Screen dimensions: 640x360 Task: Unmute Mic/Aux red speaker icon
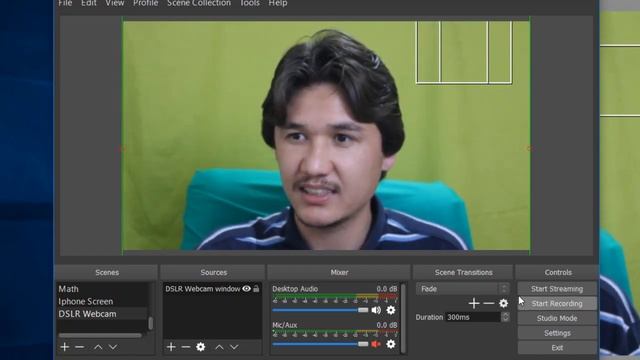(376, 344)
